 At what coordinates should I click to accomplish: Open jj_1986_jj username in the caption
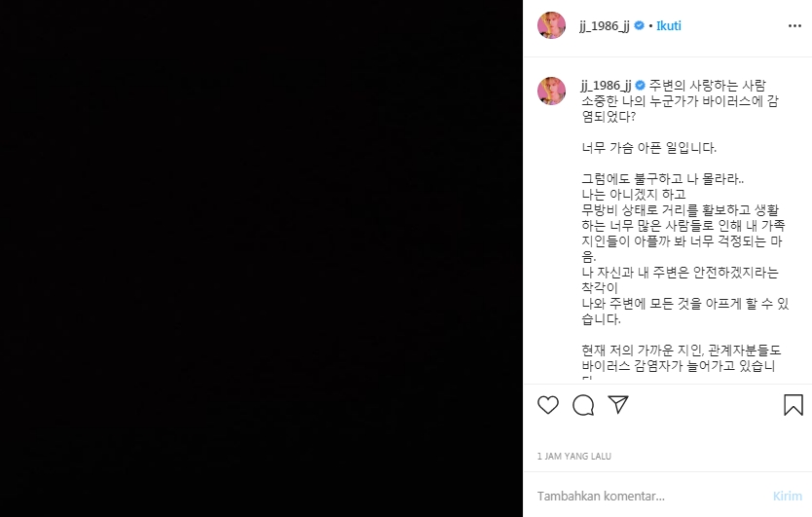[607, 86]
